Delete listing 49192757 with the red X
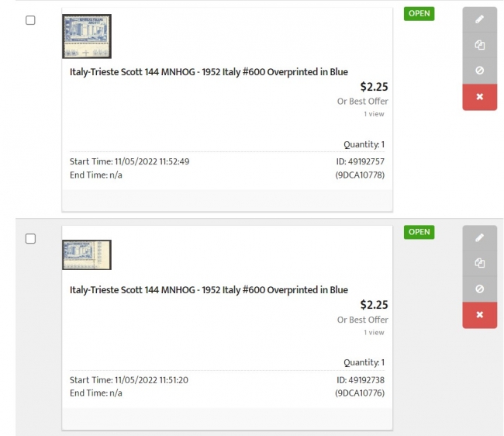Image resolution: width=504 pixels, height=436 pixels. point(479,97)
